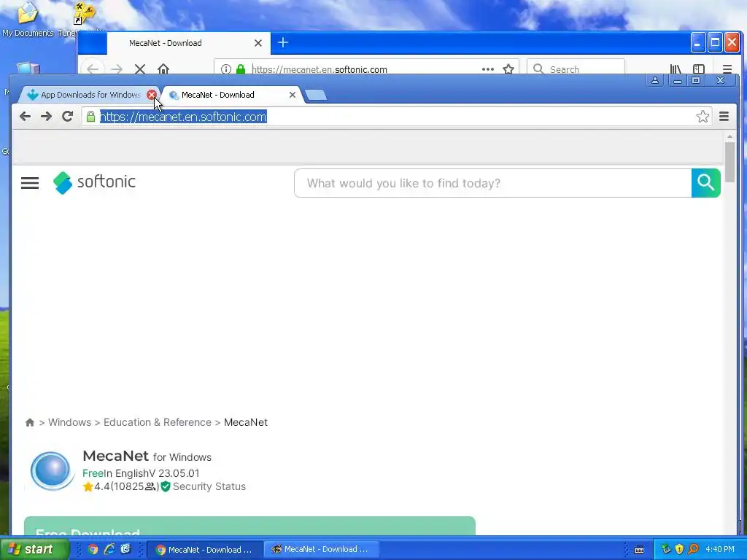Image resolution: width=747 pixels, height=560 pixels.
Task: Click Firefox MecaNet - Download tab
Action: pyautogui.click(x=188, y=43)
